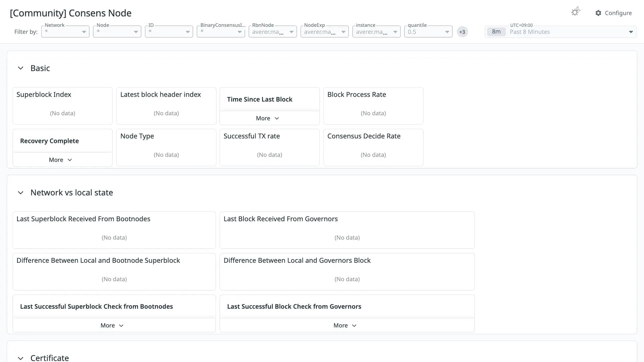Open the BinaryConsensus filter dropdown

221,32
